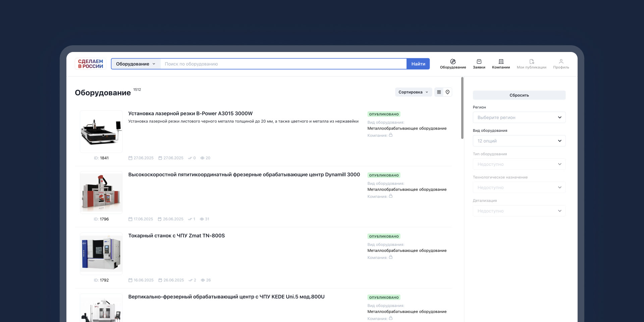644x322 pixels.
Task: Click the Сбросить filters button
Action: pyautogui.click(x=519, y=95)
